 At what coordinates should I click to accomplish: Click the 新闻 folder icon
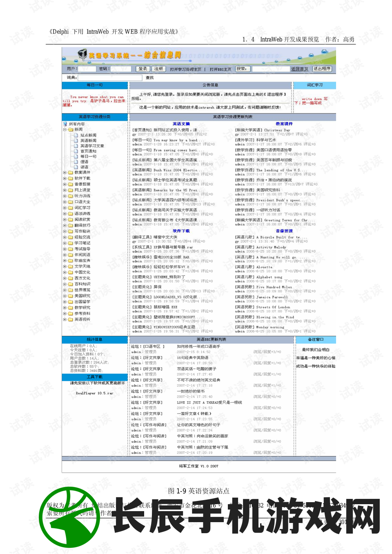point(71,129)
